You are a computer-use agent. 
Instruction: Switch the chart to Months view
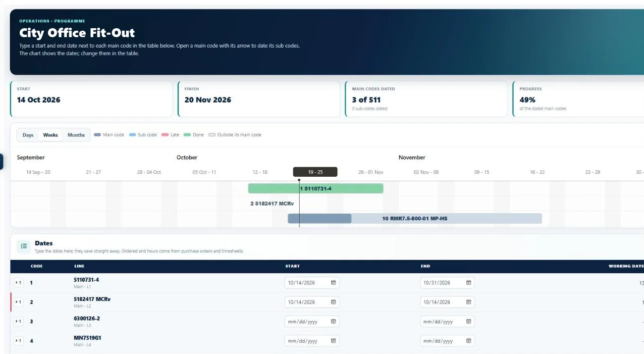(76, 135)
